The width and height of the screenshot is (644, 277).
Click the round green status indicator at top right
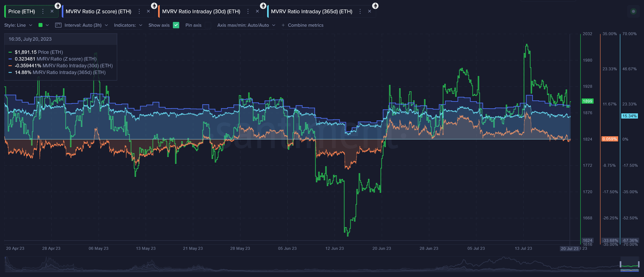(x=633, y=11)
